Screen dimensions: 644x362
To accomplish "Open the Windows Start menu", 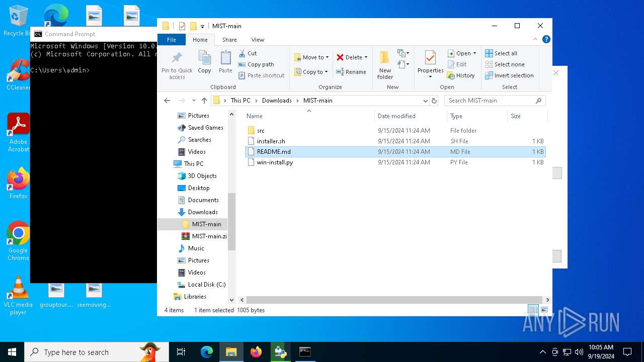I will [x=12, y=352].
